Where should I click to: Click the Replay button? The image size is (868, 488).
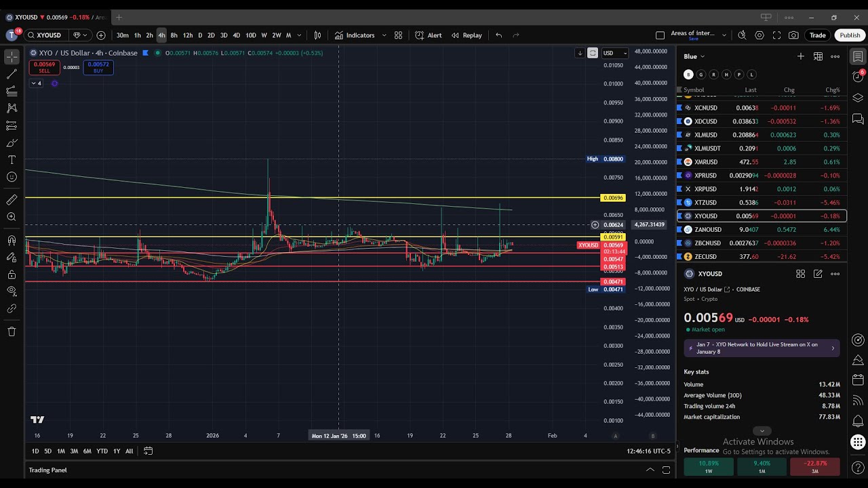click(467, 35)
